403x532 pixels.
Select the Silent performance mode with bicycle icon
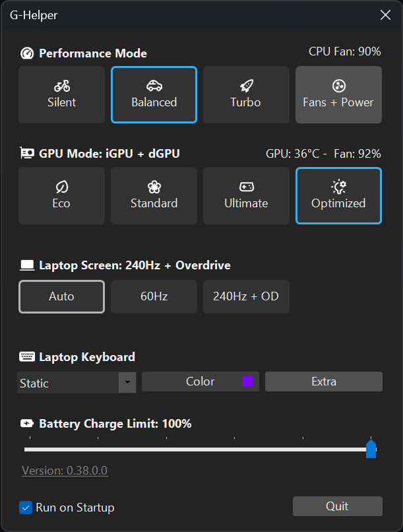point(61,94)
